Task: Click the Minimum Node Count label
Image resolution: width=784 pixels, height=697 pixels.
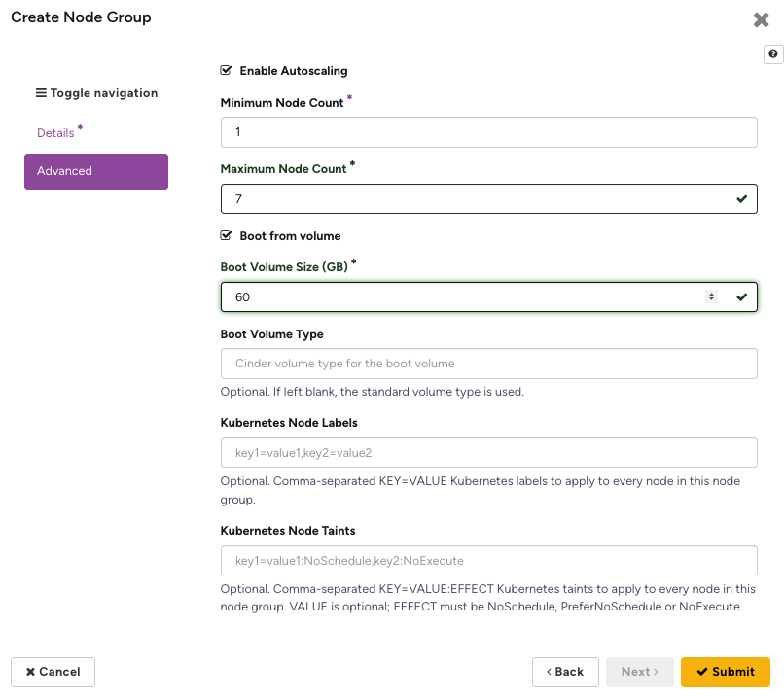Action: pyautogui.click(x=282, y=103)
